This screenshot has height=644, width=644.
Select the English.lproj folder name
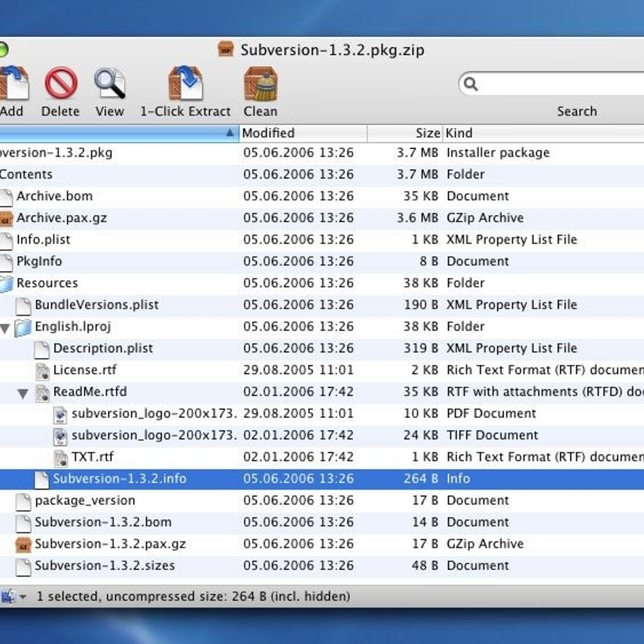click(73, 327)
